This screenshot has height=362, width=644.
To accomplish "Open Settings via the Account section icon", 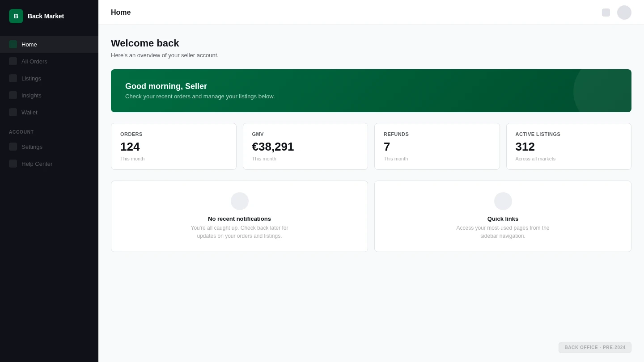I will 13,147.
